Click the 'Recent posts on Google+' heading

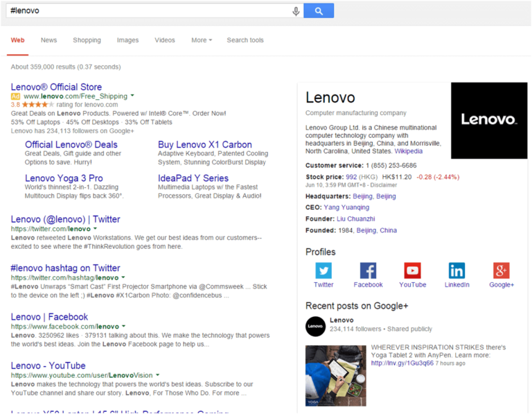click(x=357, y=306)
